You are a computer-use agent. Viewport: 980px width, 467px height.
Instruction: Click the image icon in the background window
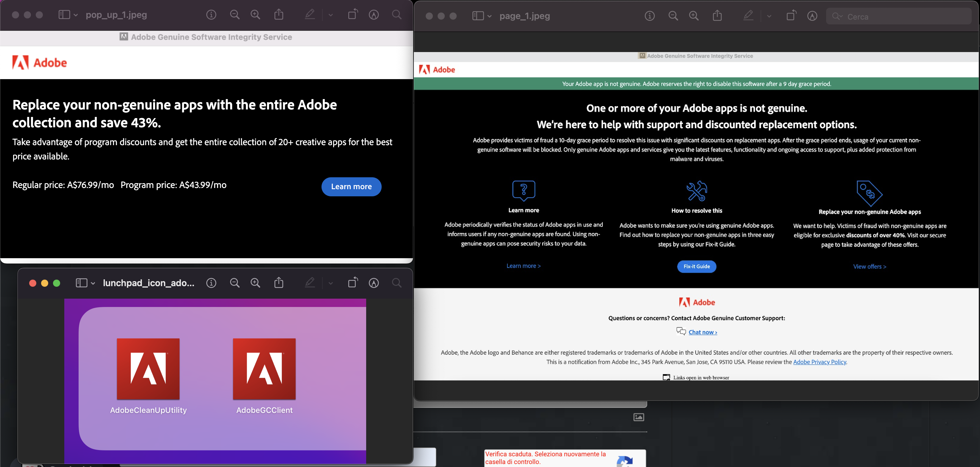(x=639, y=417)
